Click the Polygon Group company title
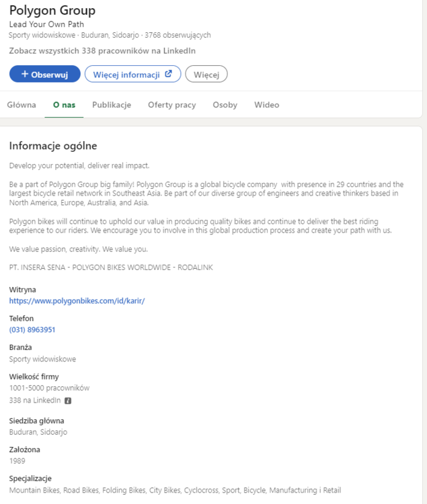Image resolution: width=427 pixels, height=504 pixels. [x=52, y=11]
